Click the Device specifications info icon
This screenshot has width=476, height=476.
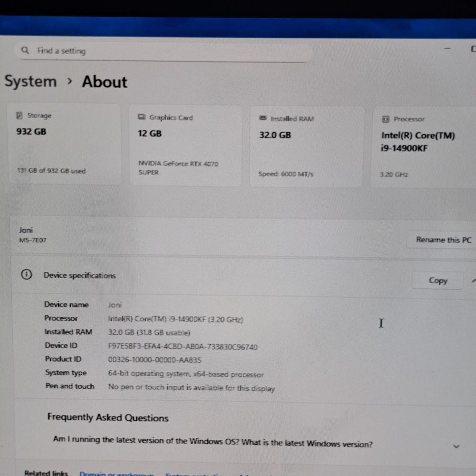(26, 274)
